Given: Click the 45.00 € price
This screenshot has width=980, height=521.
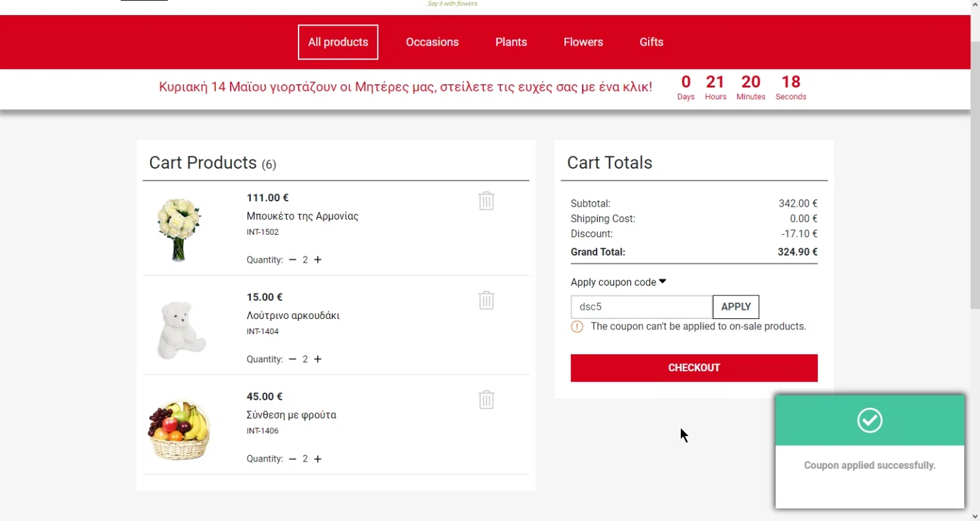Looking at the screenshot, I should (x=265, y=397).
